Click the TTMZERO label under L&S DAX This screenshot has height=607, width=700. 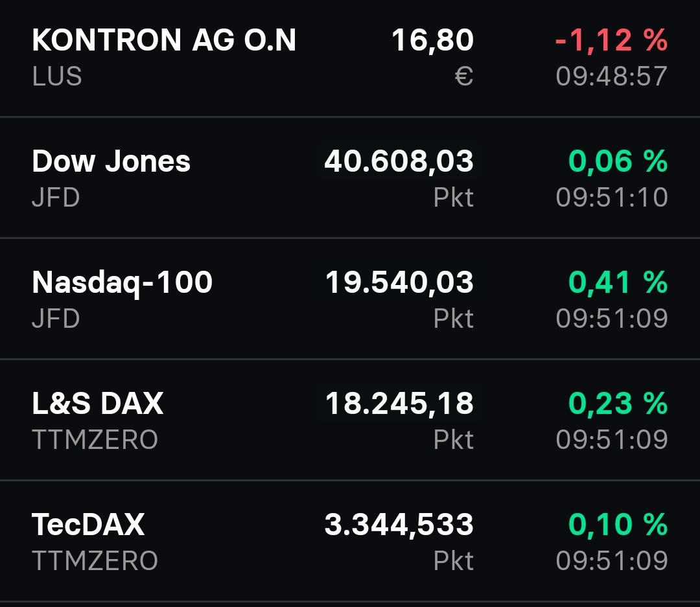point(95,439)
